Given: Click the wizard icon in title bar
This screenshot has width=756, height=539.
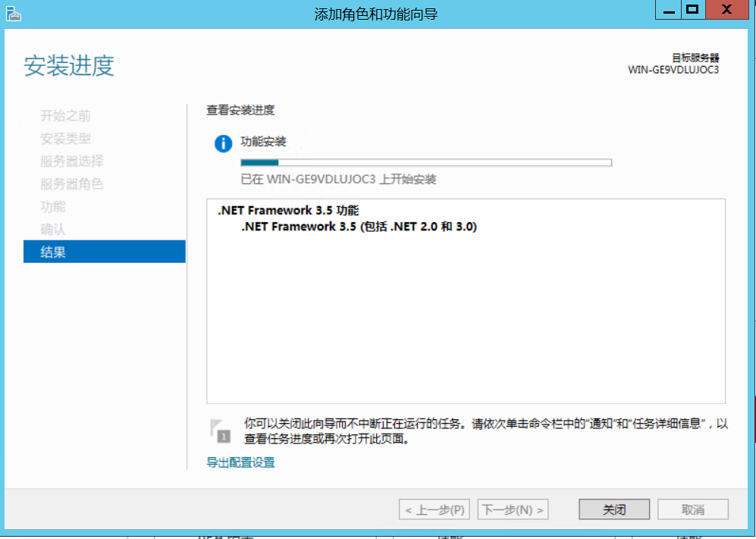Looking at the screenshot, I should (x=14, y=13).
